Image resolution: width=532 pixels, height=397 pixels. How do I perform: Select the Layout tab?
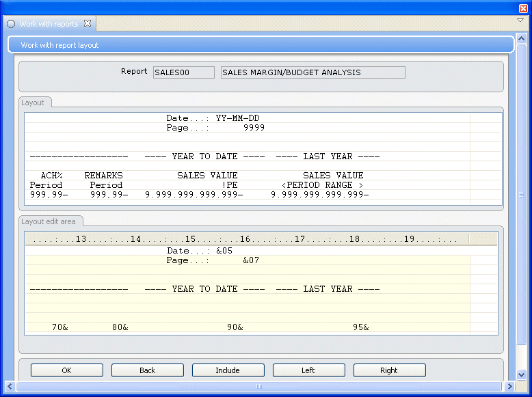click(x=33, y=102)
